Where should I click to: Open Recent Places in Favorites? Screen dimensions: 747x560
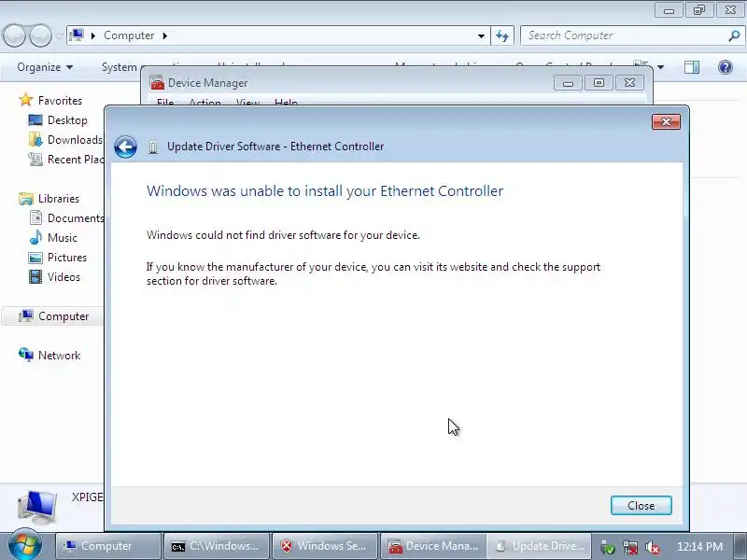(x=76, y=159)
